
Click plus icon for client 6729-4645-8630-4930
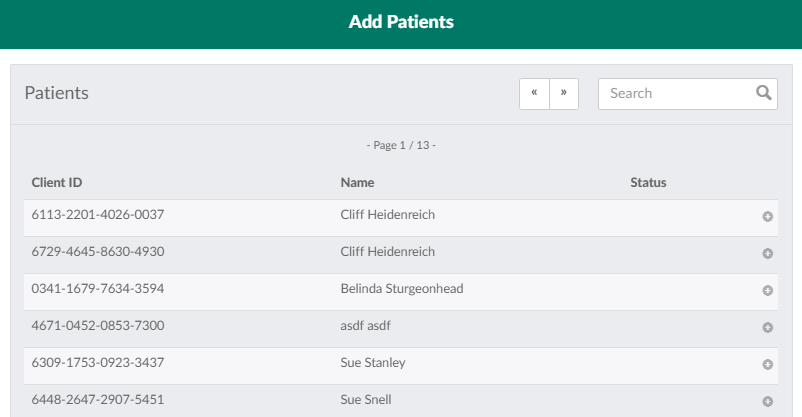click(x=768, y=253)
